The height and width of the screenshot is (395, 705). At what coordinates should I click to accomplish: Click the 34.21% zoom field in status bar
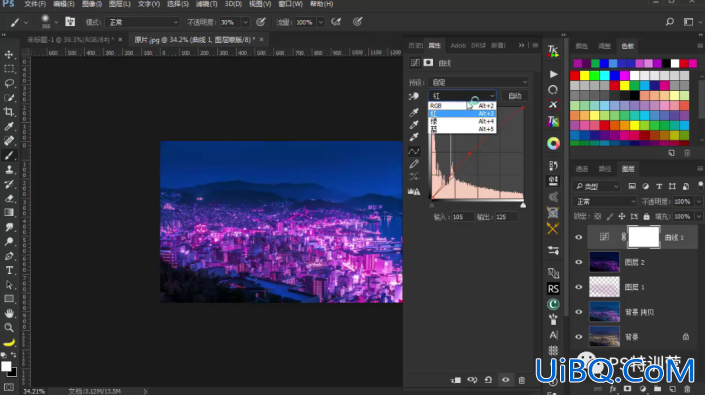(x=34, y=391)
